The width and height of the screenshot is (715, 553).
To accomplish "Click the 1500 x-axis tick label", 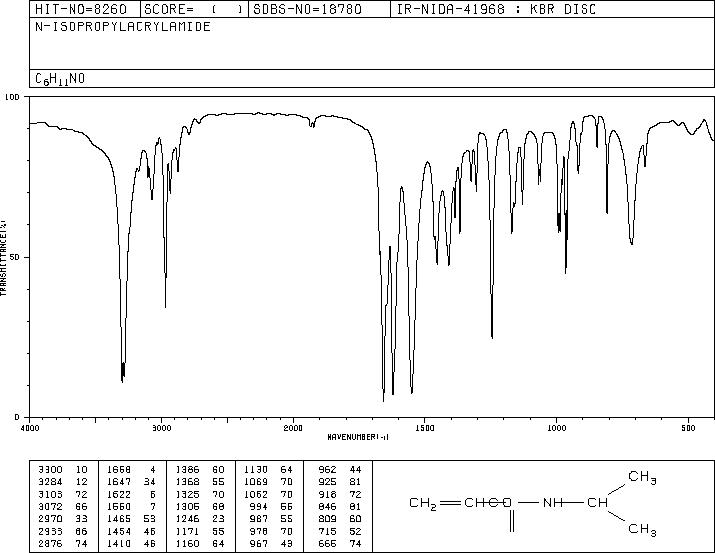I will click(425, 428).
